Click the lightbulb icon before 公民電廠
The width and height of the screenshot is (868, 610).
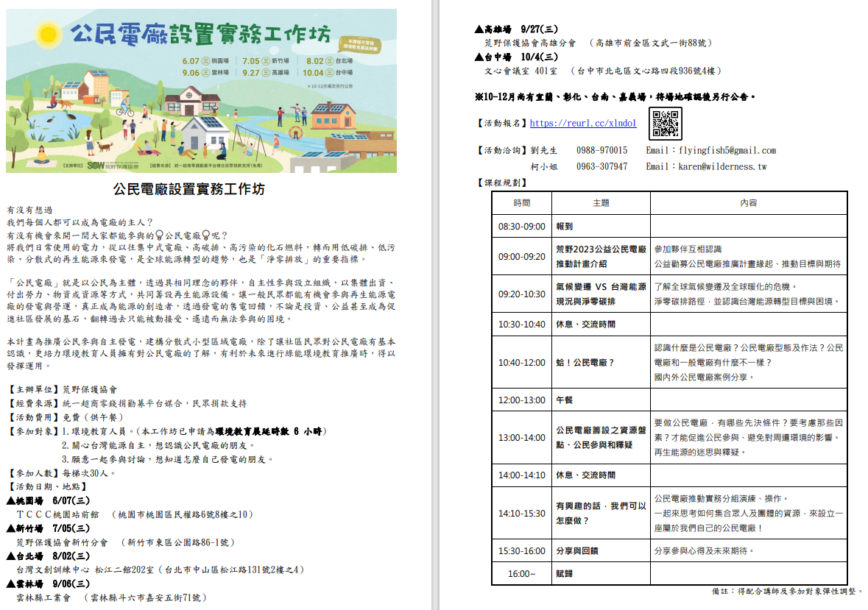(x=160, y=235)
